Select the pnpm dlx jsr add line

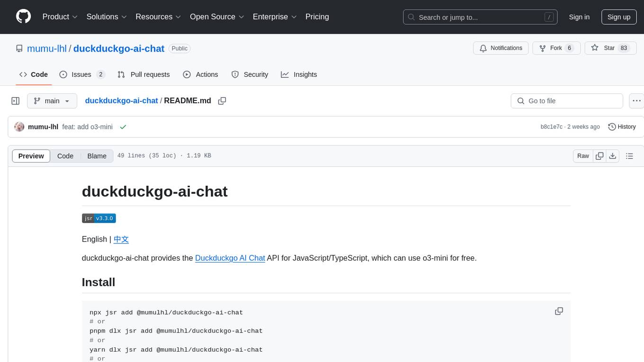click(176, 331)
